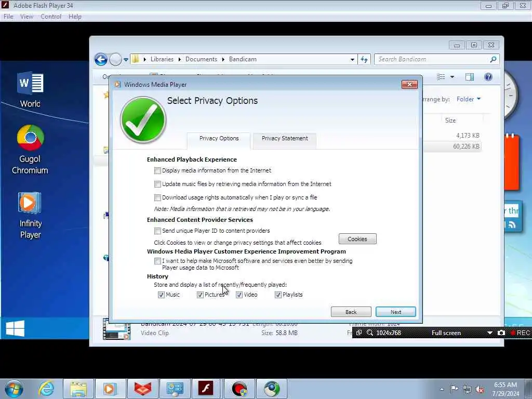Expand the Bandicam Full screen mode dropdown
This screenshot has width=532, height=399.
coord(489,333)
